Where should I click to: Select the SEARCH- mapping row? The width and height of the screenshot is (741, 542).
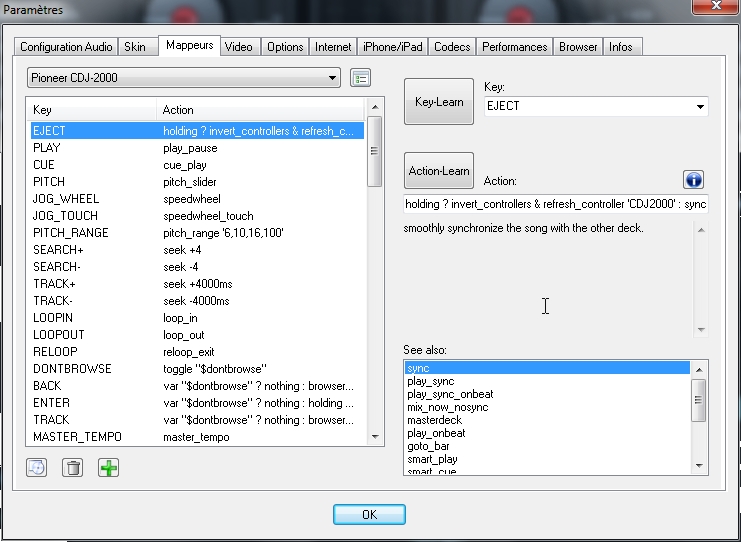pyautogui.click(x=197, y=267)
